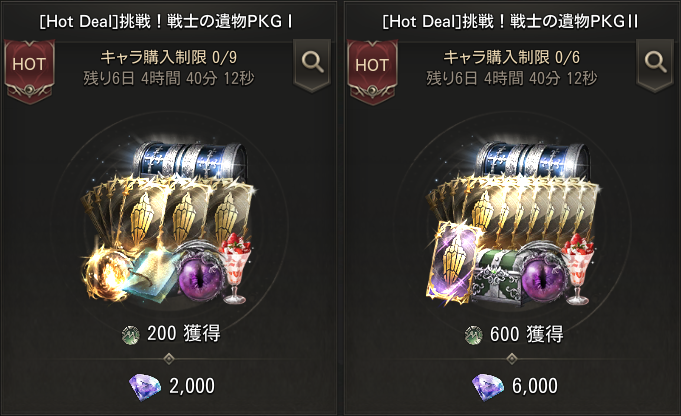Click crystal icon beside 6,000 price
The image size is (681, 416).
click(488, 386)
